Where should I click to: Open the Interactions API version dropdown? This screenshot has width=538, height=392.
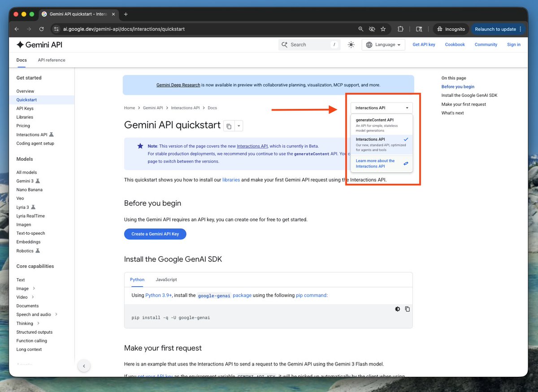tap(382, 108)
